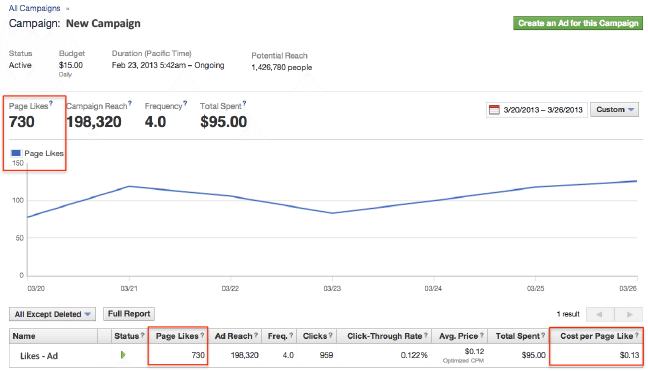Expand the All Except Deleted filter
Image resolution: width=648 pixels, height=371 pixels.
pos(52,314)
